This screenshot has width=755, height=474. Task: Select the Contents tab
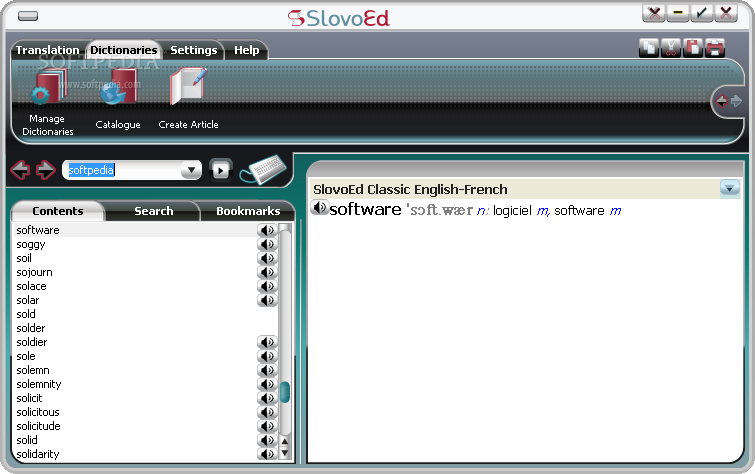coord(58,211)
